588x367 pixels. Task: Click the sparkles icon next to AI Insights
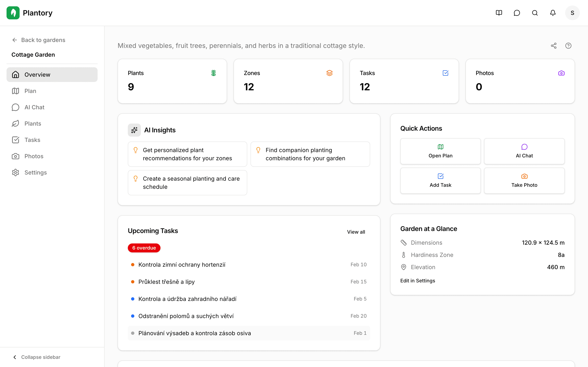point(134,130)
